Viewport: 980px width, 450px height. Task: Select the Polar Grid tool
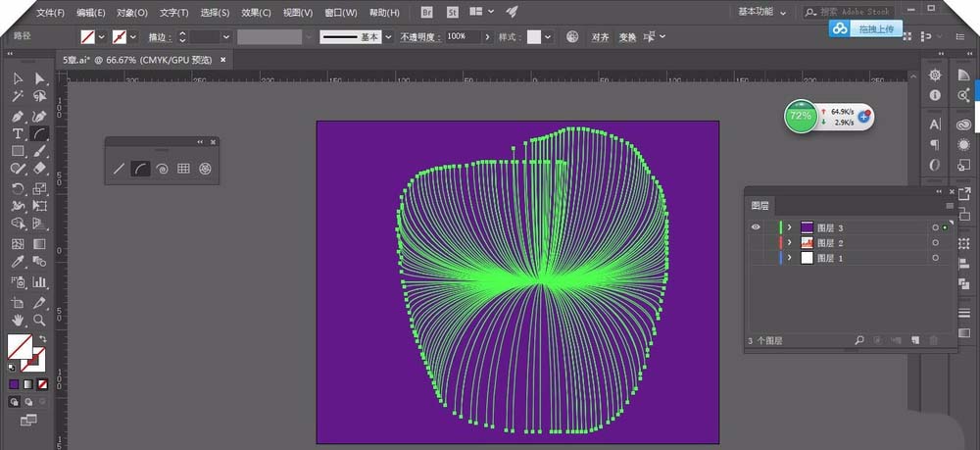(x=205, y=169)
